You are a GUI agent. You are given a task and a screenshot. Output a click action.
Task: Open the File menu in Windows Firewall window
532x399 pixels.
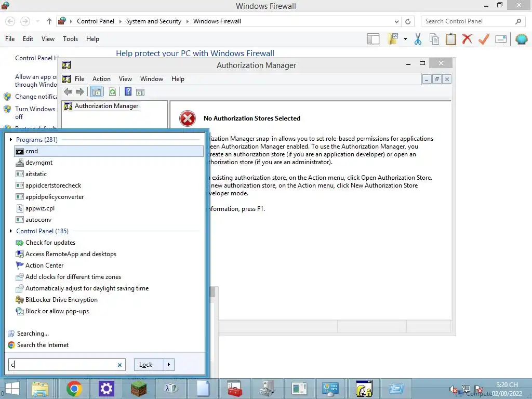tap(10, 39)
